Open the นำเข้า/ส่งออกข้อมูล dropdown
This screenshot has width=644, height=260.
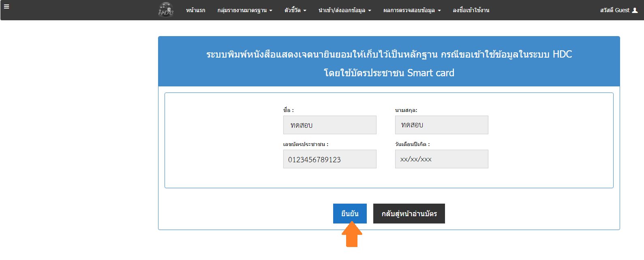[x=344, y=10]
